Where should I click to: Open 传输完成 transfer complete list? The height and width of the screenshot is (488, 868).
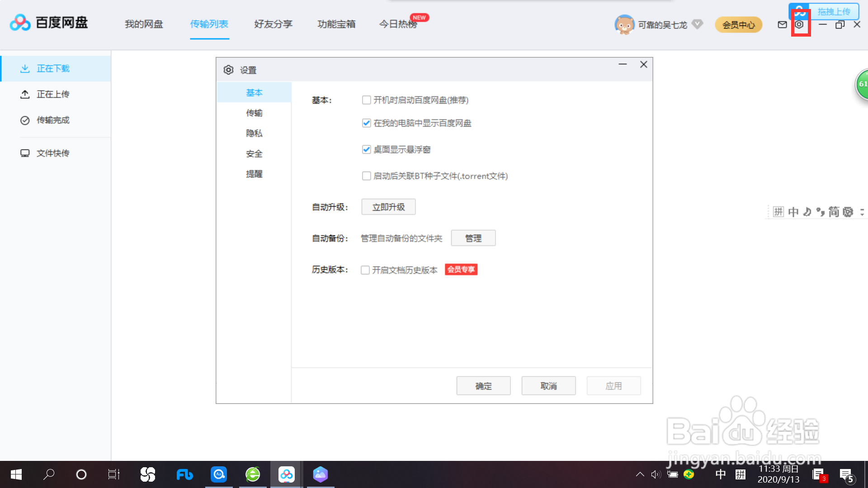click(53, 120)
